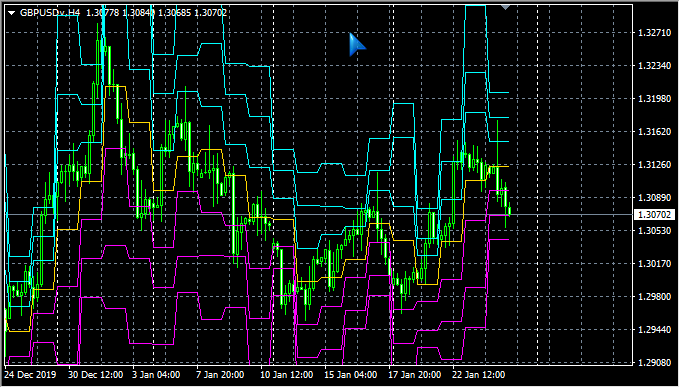
Task: Click the GBPUSD.v,H4 chart title
Action: 50,13
